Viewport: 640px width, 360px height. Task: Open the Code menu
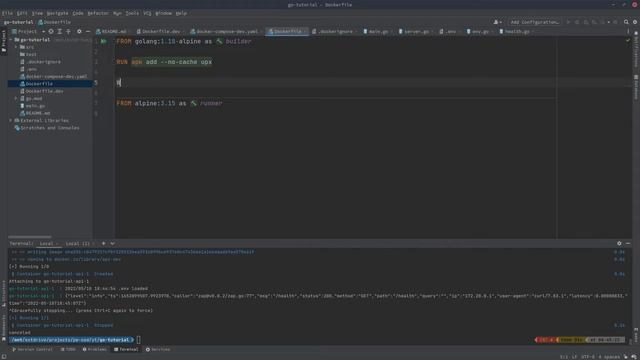point(78,13)
